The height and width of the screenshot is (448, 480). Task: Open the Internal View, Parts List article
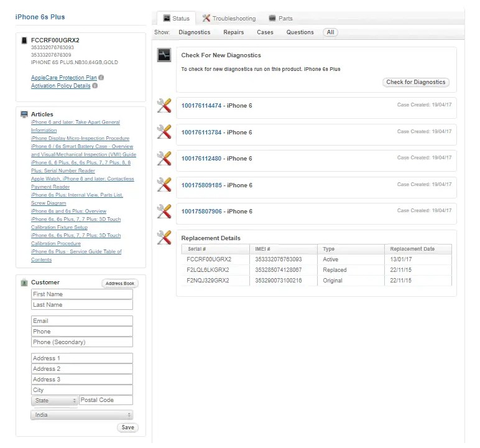[77, 199]
